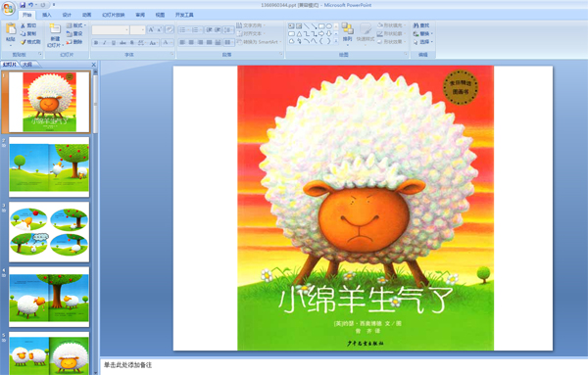Save the presentation using the floppy icon
The height and width of the screenshot is (375, 588).
(23, 5)
